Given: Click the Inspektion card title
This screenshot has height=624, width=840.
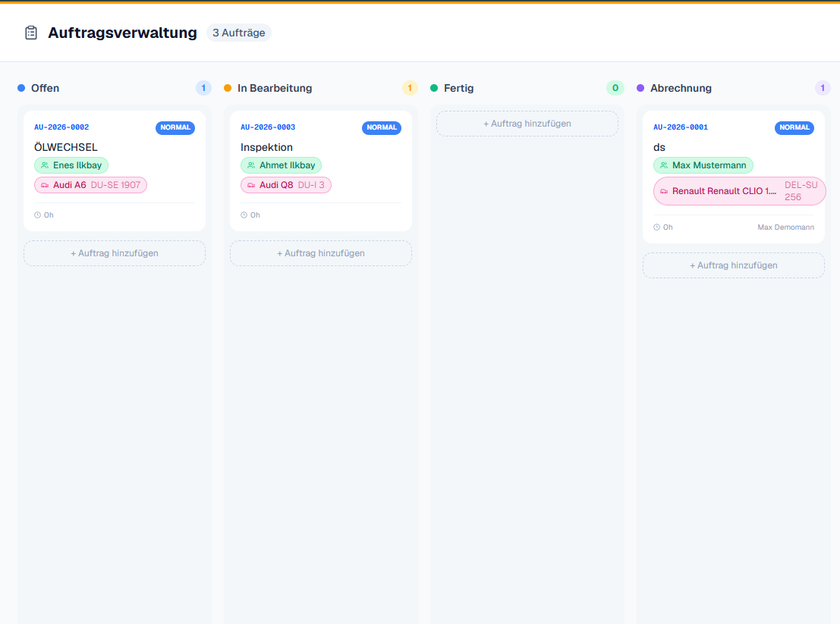Looking at the screenshot, I should pyautogui.click(x=267, y=147).
